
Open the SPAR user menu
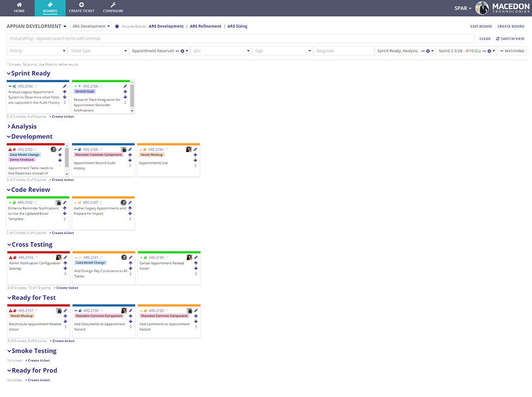pyautogui.click(x=463, y=8)
